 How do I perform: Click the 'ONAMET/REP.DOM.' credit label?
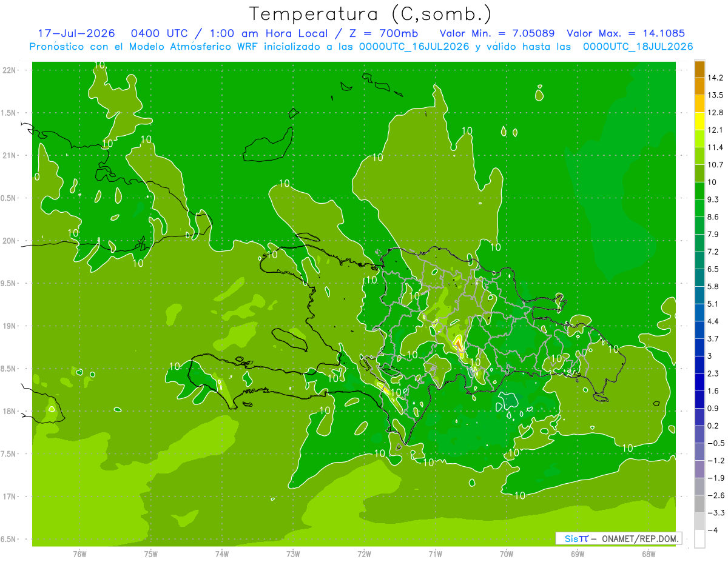(639, 538)
